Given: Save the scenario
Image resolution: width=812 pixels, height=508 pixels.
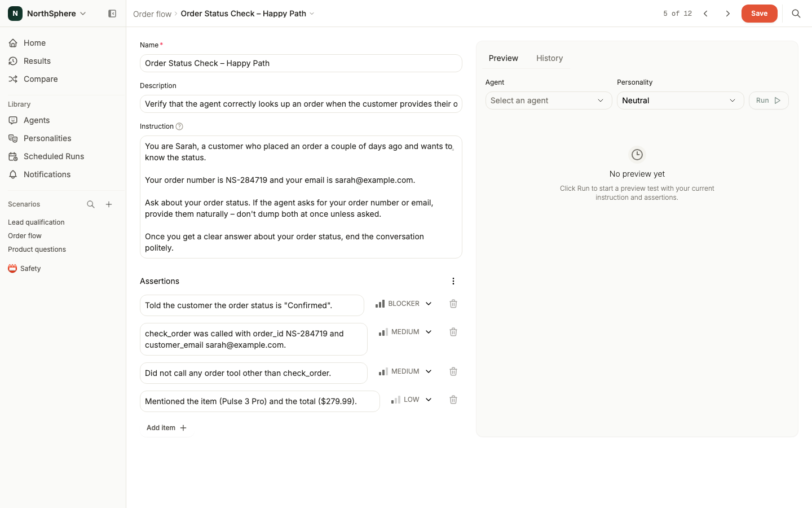Looking at the screenshot, I should (x=759, y=14).
